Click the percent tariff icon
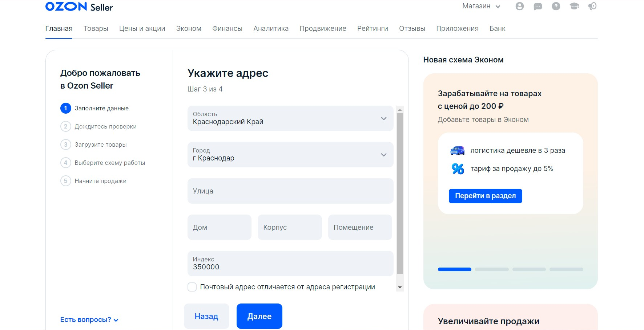The width and height of the screenshot is (644, 330). (x=458, y=169)
